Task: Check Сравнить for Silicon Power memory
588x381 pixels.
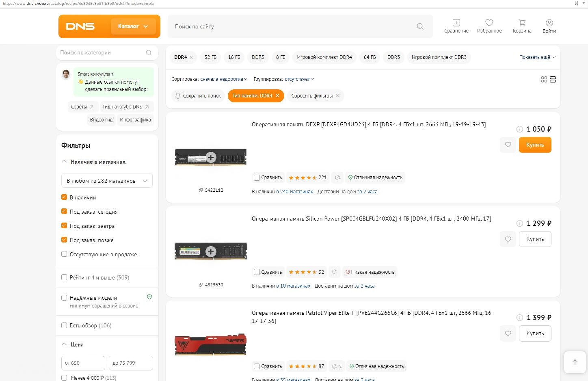Action: click(257, 272)
